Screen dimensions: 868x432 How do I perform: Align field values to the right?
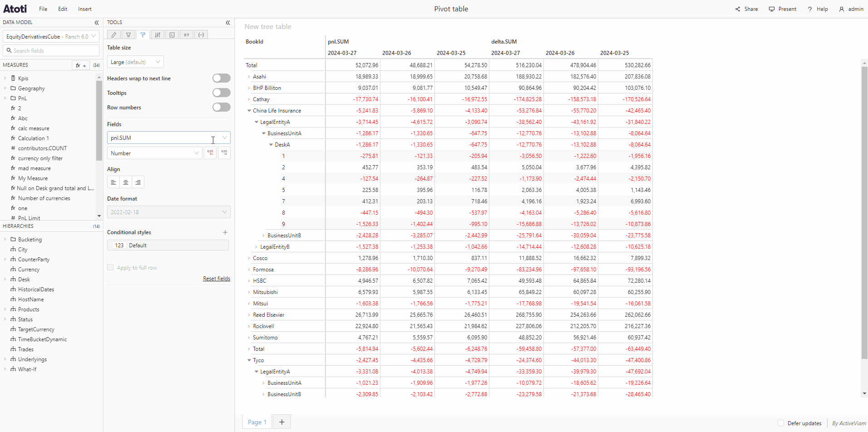point(138,182)
